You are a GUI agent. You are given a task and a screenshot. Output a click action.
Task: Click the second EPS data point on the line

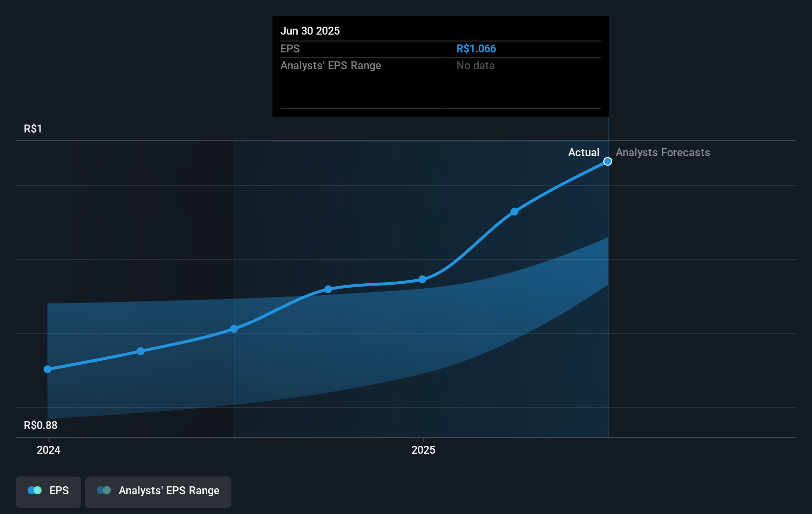(140, 351)
